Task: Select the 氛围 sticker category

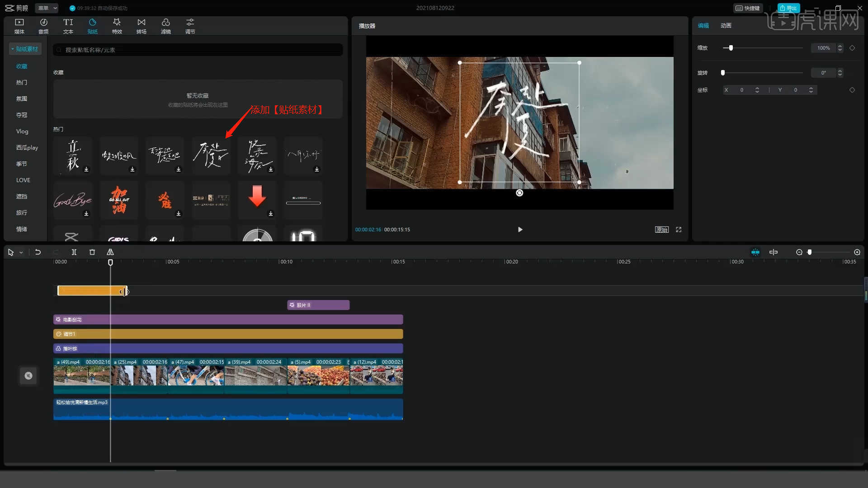Action: click(22, 99)
